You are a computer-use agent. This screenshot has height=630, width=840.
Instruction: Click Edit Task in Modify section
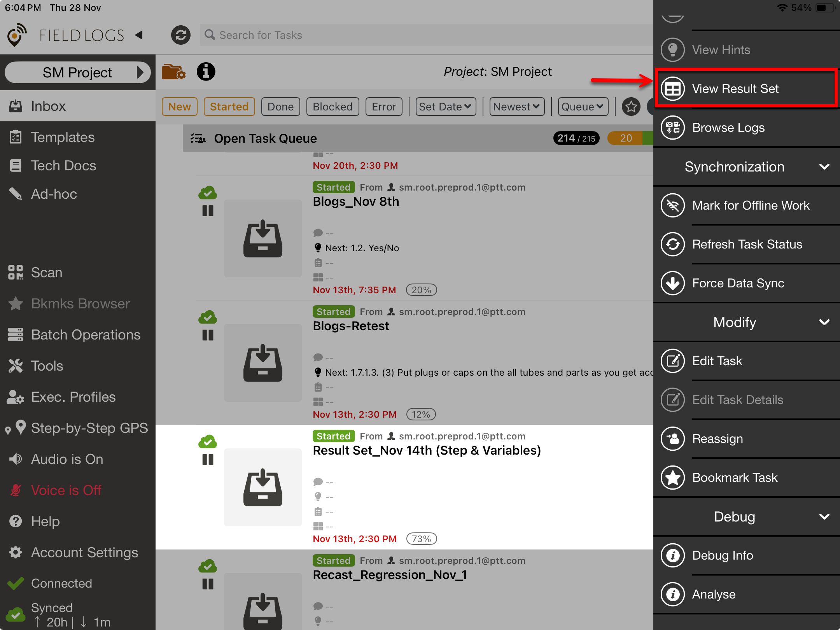point(717,361)
